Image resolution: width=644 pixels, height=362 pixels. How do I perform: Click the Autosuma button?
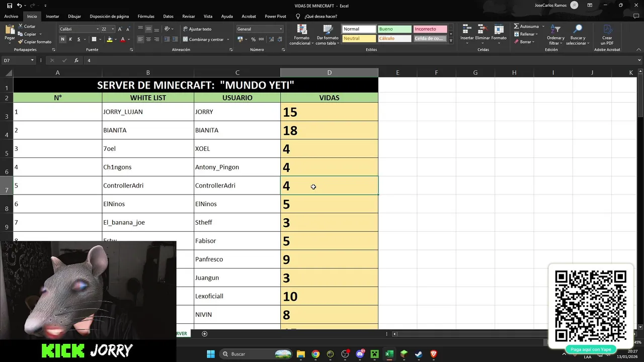tap(526, 26)
